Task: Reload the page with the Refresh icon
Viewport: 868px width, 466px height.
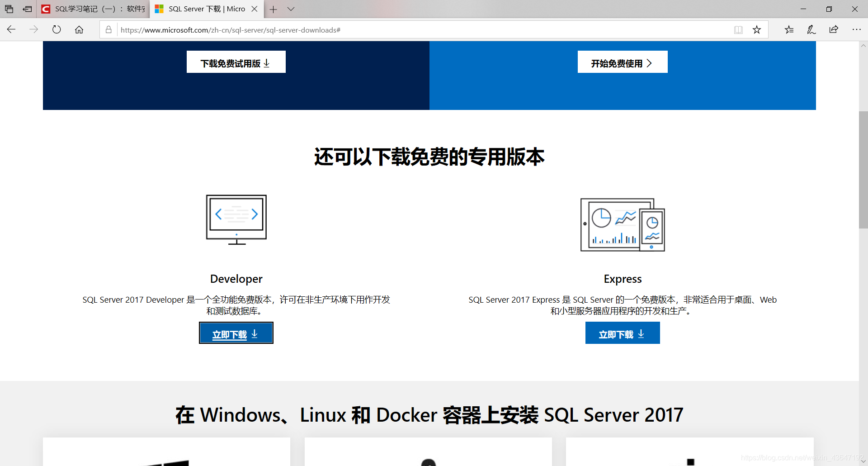Action: 57,30
